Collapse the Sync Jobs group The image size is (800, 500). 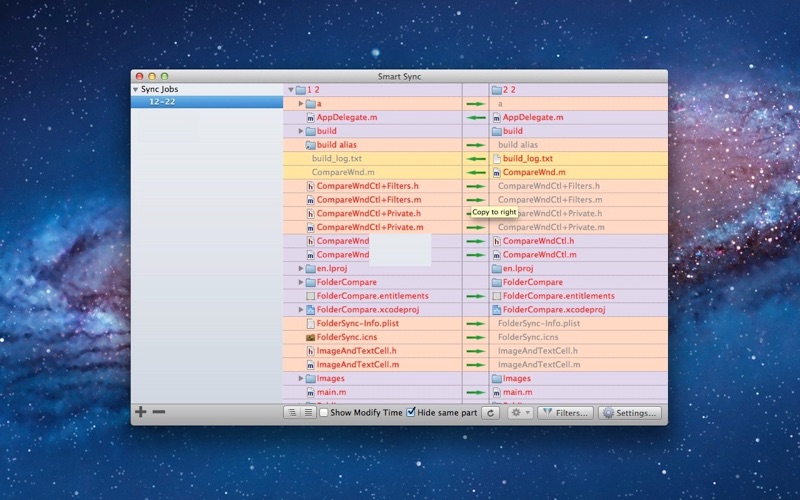click(136, 89)
